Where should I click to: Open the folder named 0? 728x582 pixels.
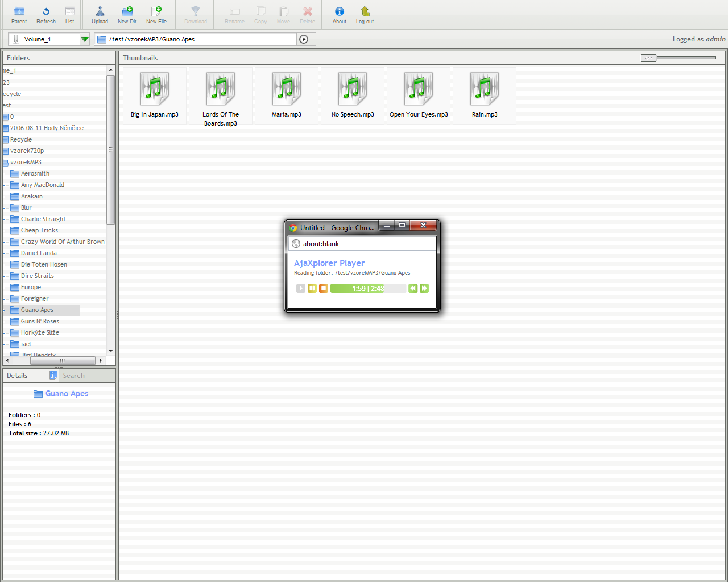coord(11,117)
